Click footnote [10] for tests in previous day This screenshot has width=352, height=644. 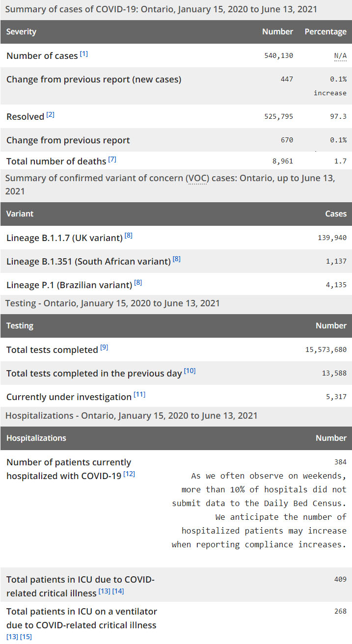190,371
